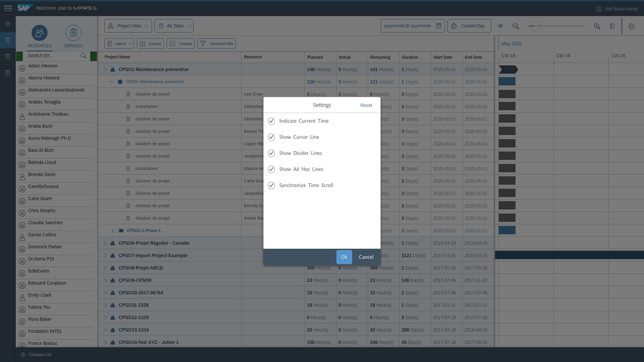Click the CW 19 calendar week header

563,56
